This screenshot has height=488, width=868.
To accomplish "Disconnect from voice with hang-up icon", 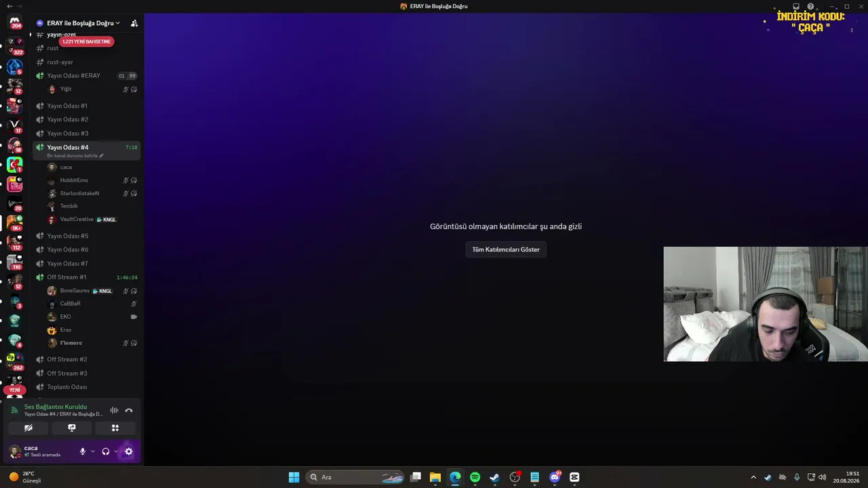I will pyautogui.click(x=129, y=410).
